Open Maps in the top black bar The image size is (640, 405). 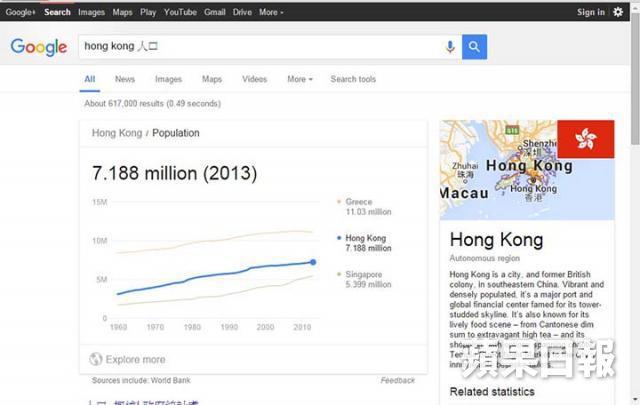tap(122, 12)
